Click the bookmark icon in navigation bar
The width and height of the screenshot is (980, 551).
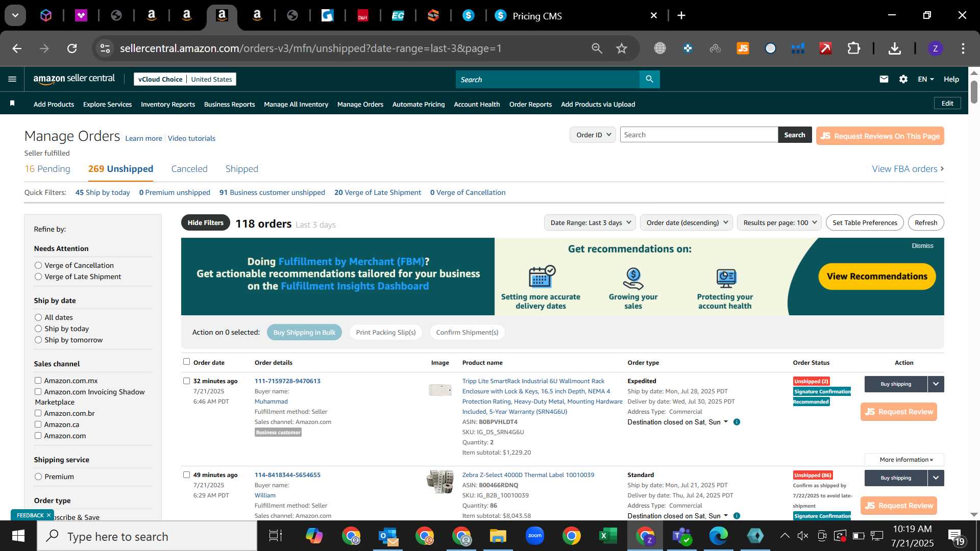12,104
